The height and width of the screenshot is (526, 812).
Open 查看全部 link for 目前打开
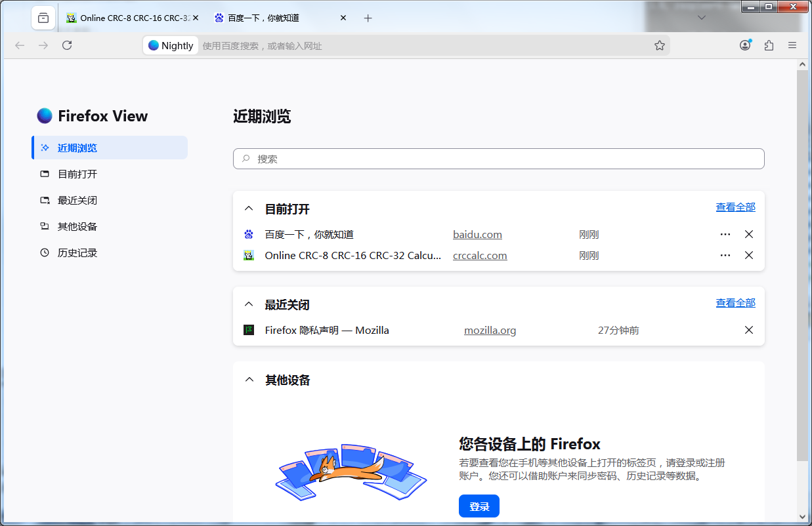click(x=735, y=207)
